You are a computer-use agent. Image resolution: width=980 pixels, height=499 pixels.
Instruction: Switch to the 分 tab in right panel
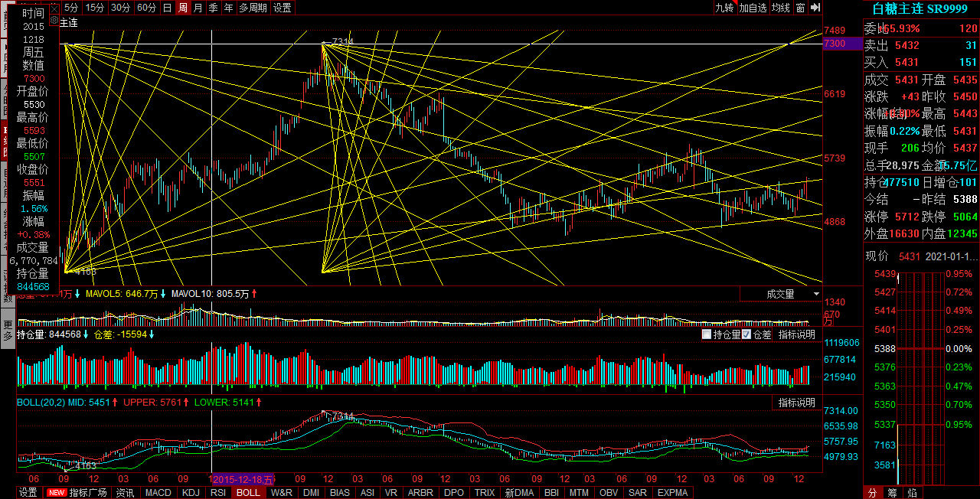pos(873,493)
